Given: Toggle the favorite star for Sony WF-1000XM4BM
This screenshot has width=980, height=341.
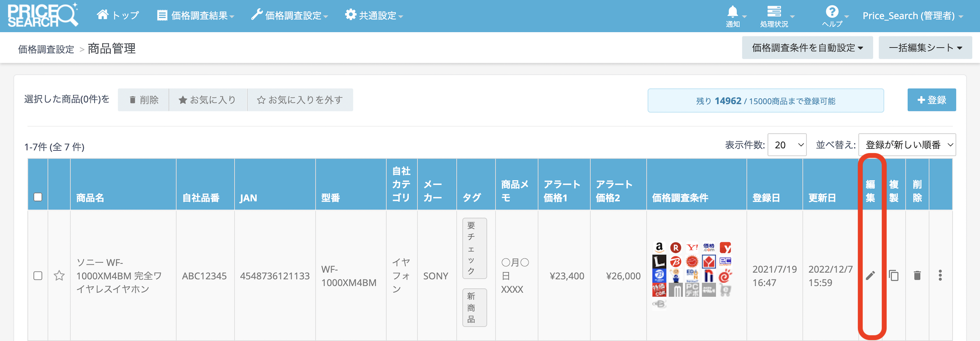Looking at the screenshot, I should [x=59, y=275].
